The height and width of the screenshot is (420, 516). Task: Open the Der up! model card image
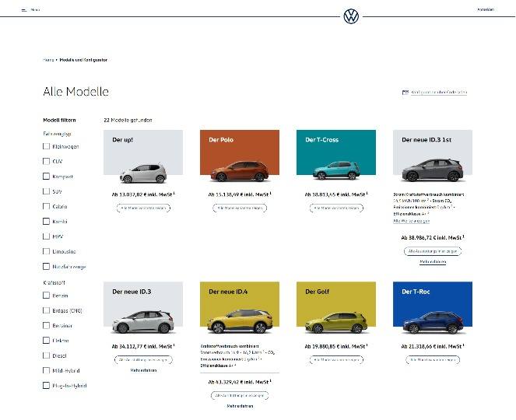[x=143, y=156]
